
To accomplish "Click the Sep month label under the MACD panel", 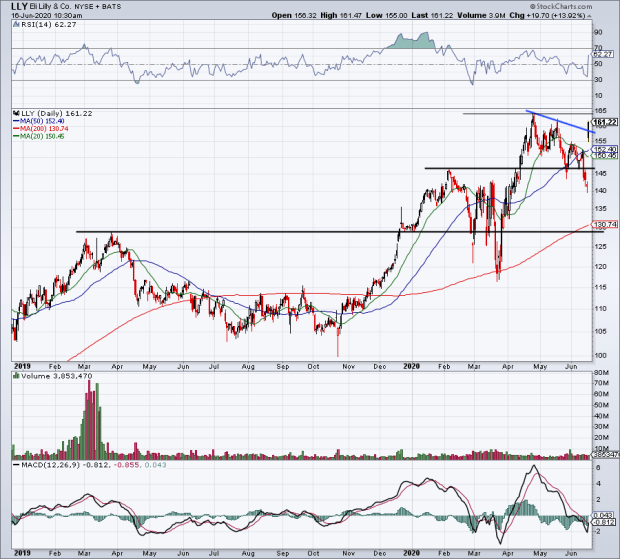I will pos(283,553).
